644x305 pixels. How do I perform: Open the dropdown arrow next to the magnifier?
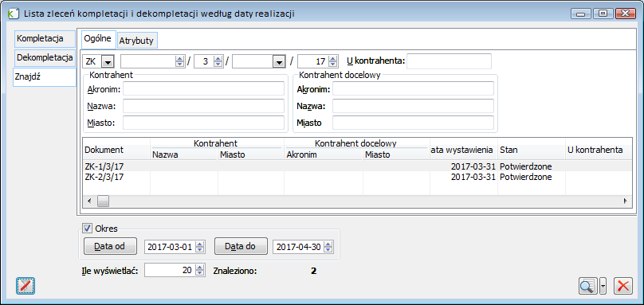(603, 286)
